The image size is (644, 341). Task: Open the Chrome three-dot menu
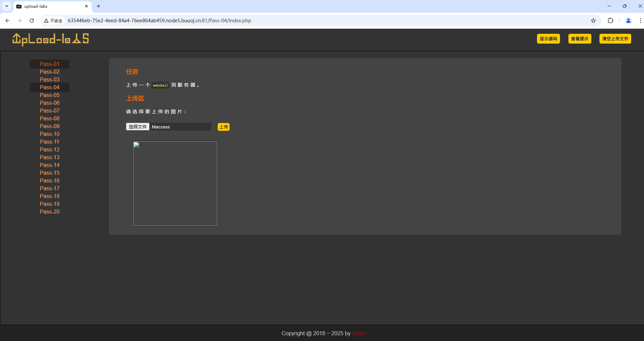[x=640, y=21]
